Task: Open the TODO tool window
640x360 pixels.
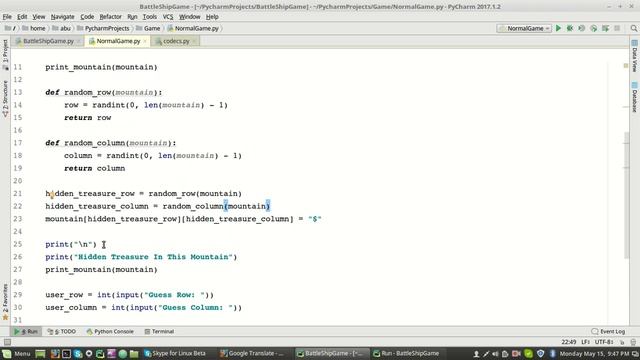Action: (x=62, y=331)
